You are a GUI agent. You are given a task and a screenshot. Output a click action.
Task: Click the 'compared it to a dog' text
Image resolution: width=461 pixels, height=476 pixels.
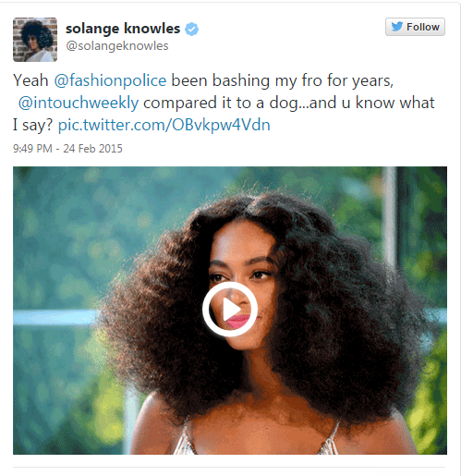[221, 103]
